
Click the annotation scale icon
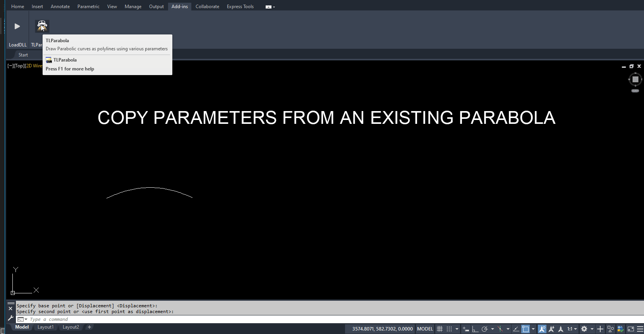[x=561, y=329]
